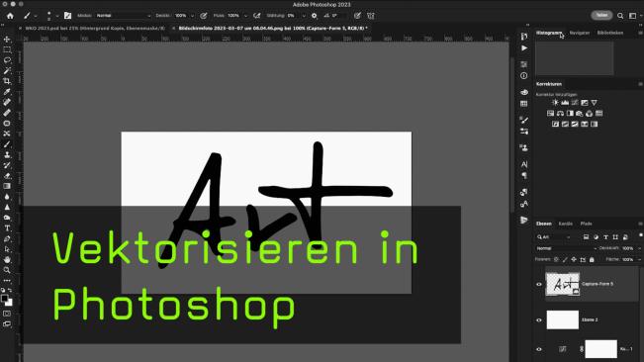Image resolution: width=644 pixels, height=362 pixels.
Task: Open the Korrekturen panel menu
Action: coord(640,84)
